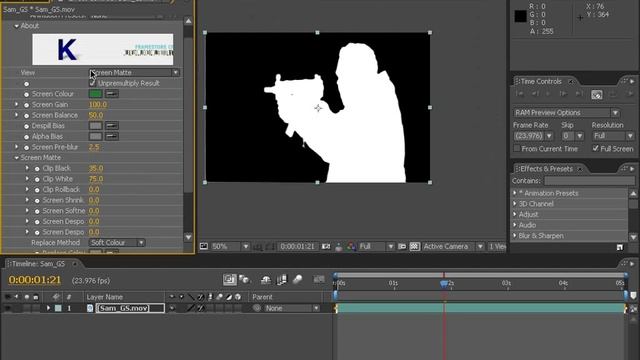Viewport: 640px width, 360px height.
Task: Enable frame blending icon in timeline
Action: tap(282, 280)
